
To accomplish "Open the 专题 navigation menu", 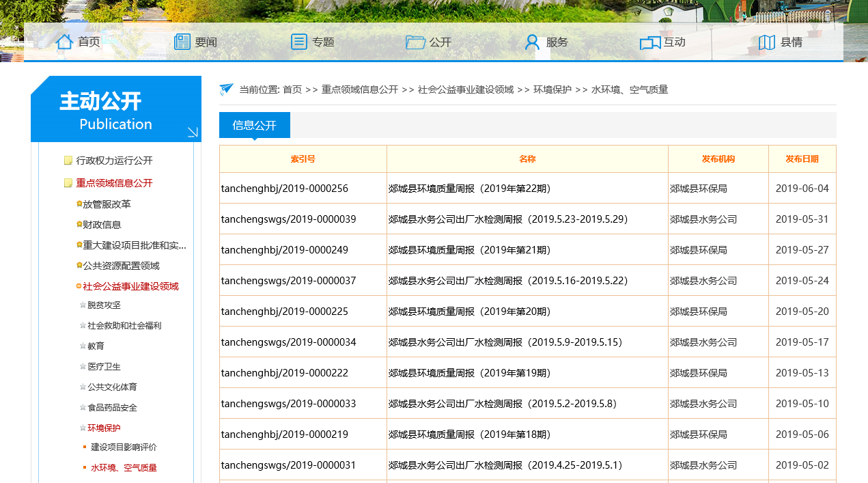I will point(323,42).
